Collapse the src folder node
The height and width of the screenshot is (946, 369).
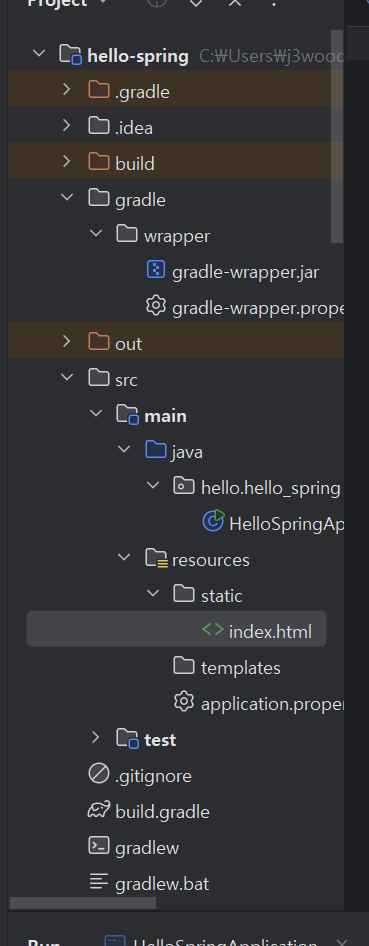pos(67,378)
